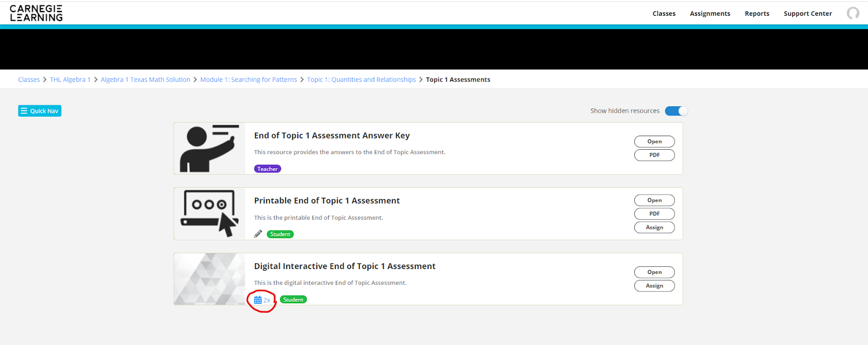Navigate to Algebra 1 Texas Math Solution breadcrumb

tap(145, 80)
